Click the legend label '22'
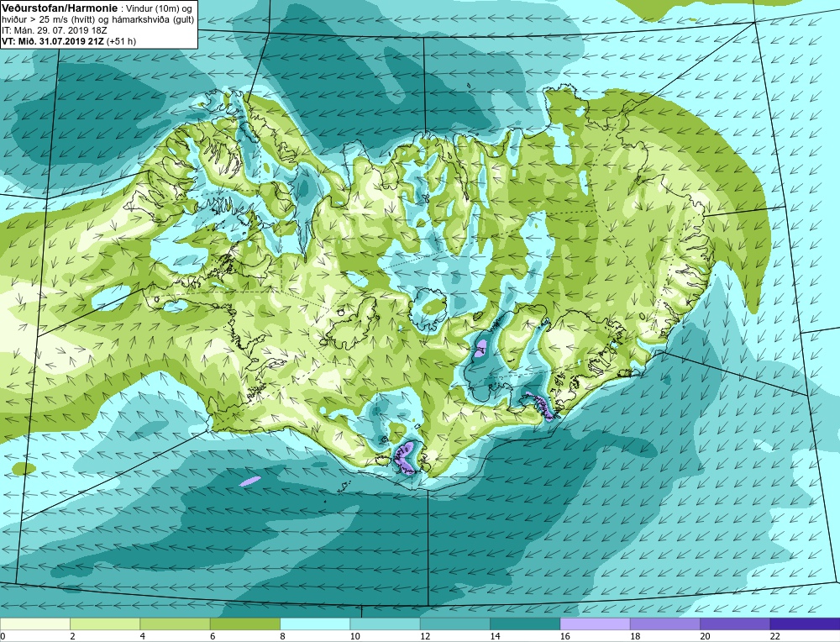The width and height of the screenshot is (840, 642). [775, 636]
